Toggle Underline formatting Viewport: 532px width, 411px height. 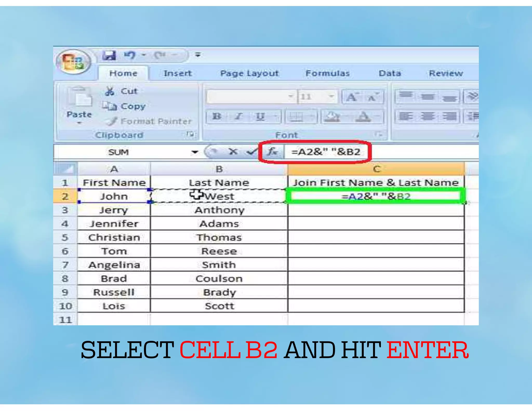pos(260,116)
